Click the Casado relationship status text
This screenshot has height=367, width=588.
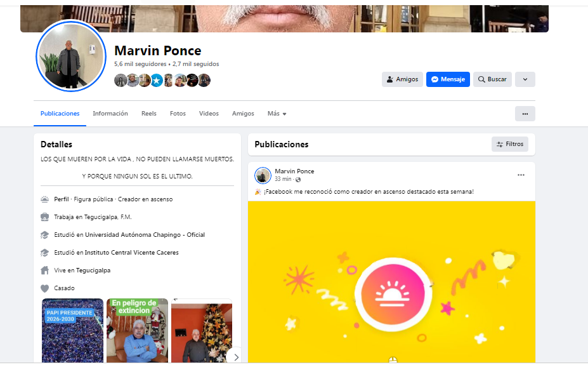coord(64,288)
